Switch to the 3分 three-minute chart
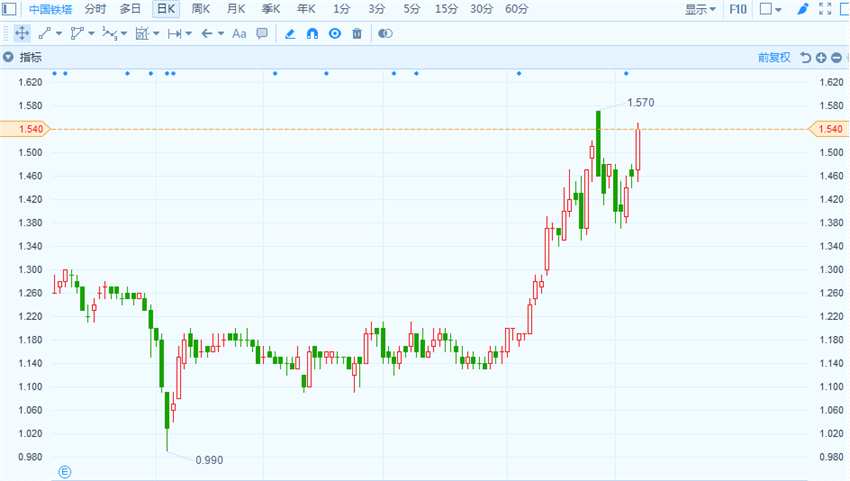Screen dimensions: 850x481 tap(376, 9)
